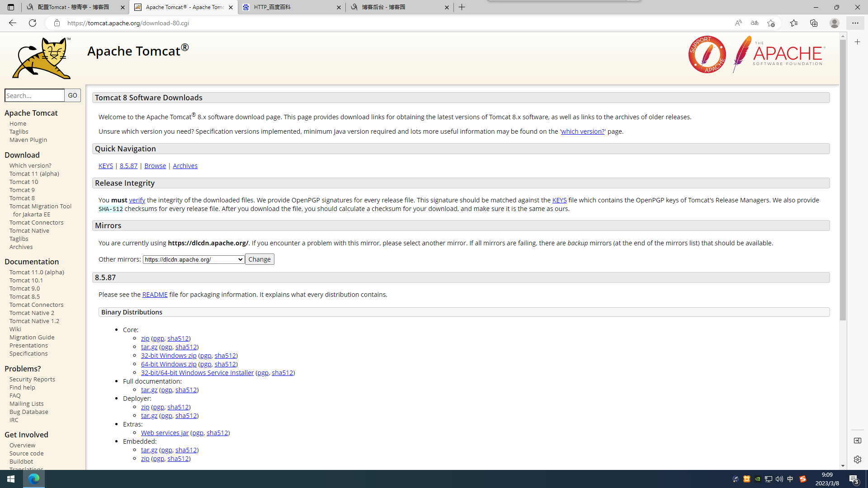Click the page vertical scrollbar

pos(843,181)
